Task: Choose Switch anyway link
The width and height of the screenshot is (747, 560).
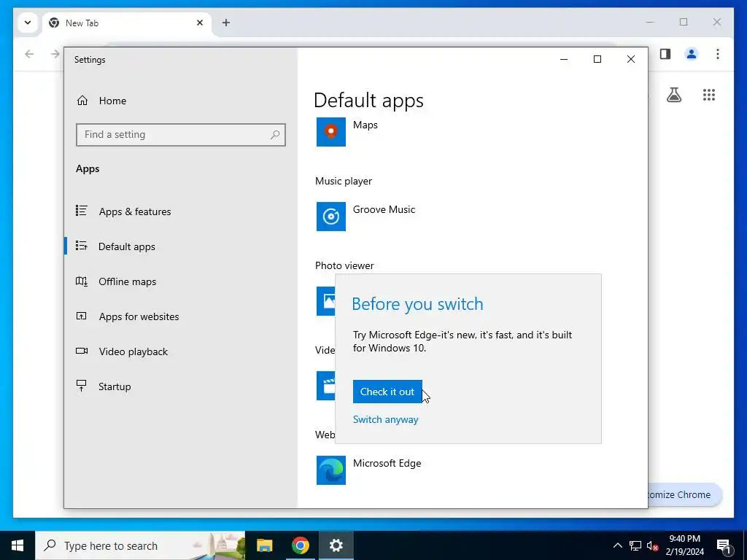Action: pos(385,419)
